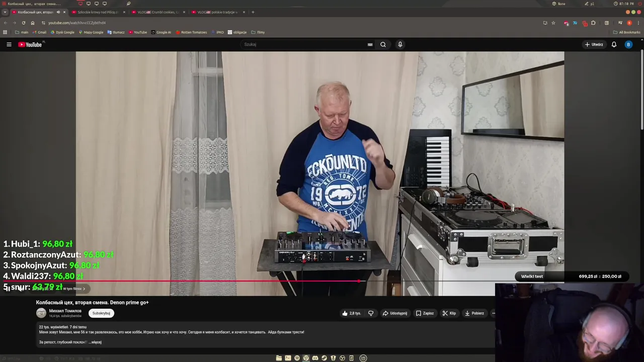Open the main bookmarks folder
Viewport: 644px width, 362px height.
pos(22,32)
